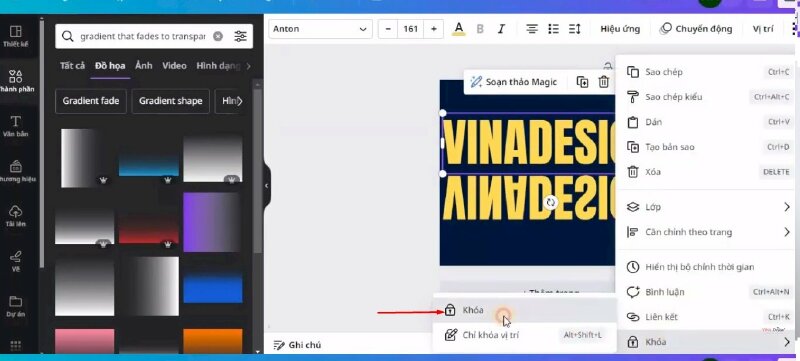800x361 pixels.
Task: Choose Liên kết from context menu
Action: (708, 317)
